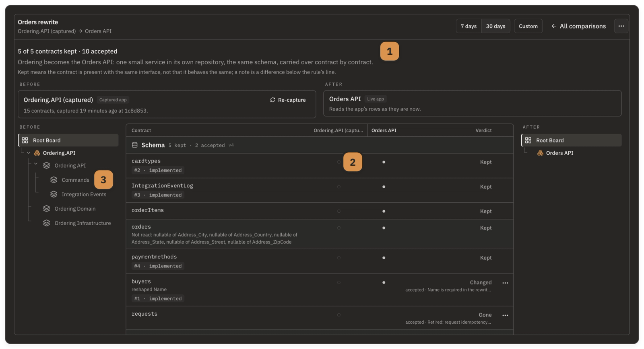The width and height of the screenshot is (644, 349).
Task: Click the hollow circle in buyers row
Action: (339, 283)
